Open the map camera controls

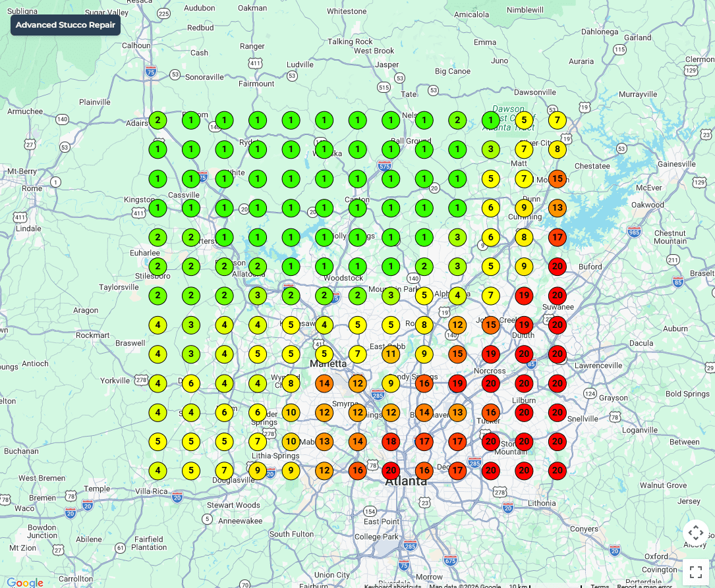coord(695,533)
